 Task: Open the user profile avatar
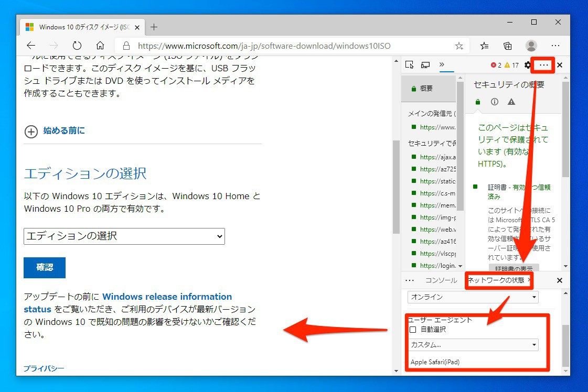[x=531, y=46]
